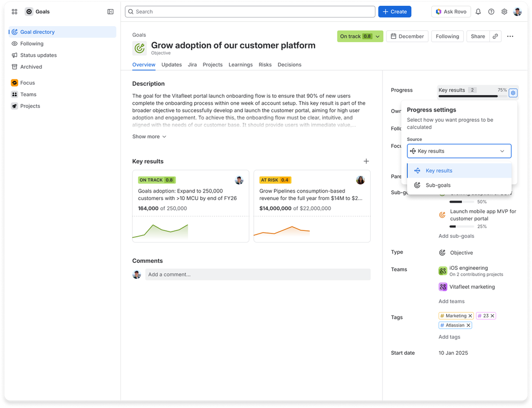Collapse the sidebar with panel icon
This screenshot has width=532, height=408.
click(110, 12)
